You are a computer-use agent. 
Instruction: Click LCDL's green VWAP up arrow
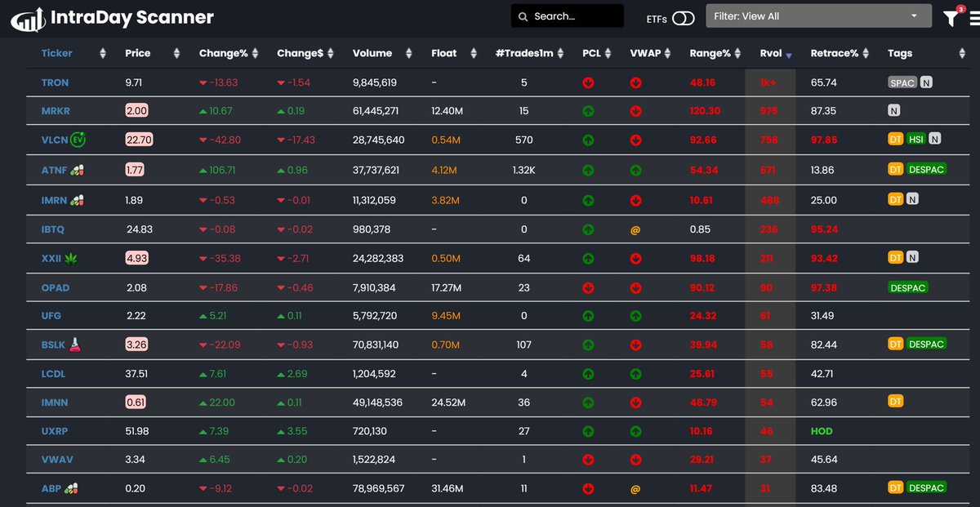[635, 374]
